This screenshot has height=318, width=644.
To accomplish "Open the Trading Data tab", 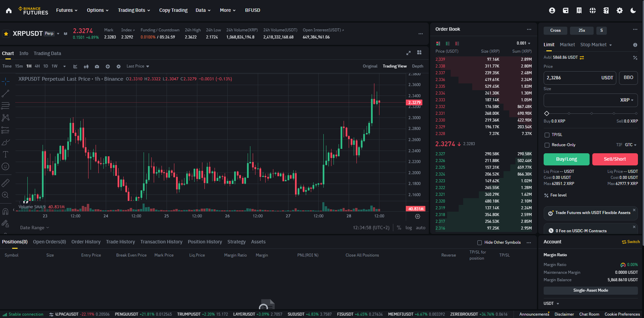I will click(47, 53).
